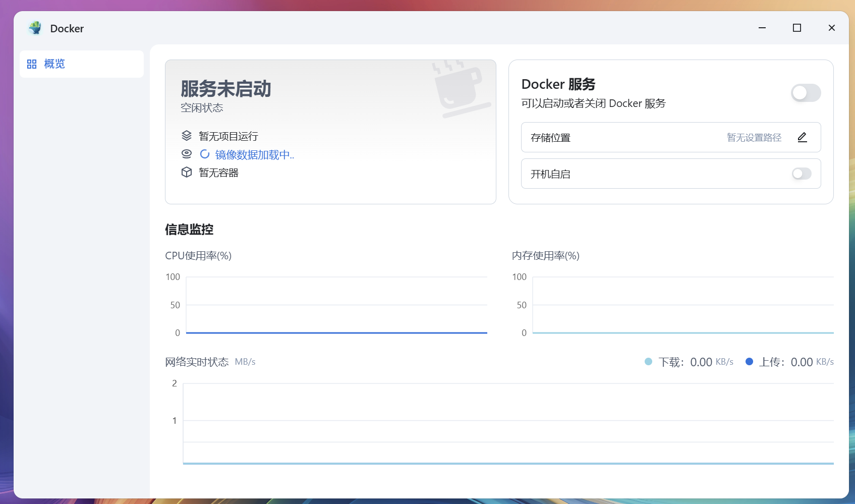This screenshot has width=855, height=504.
Task: Click the Docker app logo icon
Action: (35, 28)
